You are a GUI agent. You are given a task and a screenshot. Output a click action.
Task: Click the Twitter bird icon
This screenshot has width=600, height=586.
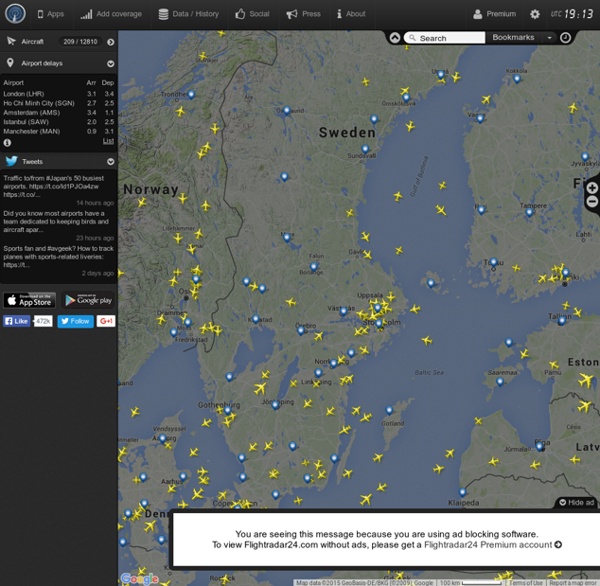click(11, 161)
